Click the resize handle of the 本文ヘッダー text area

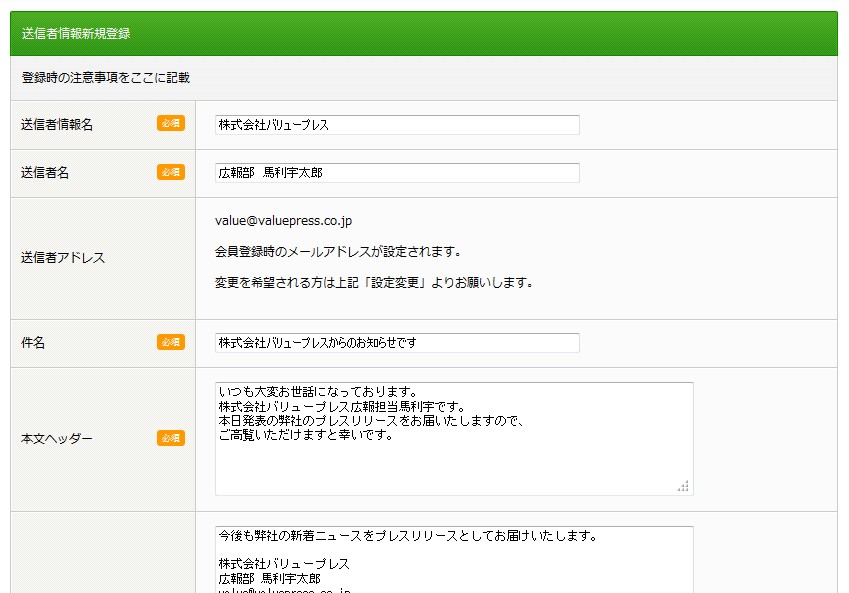click(x=683, y=486)
